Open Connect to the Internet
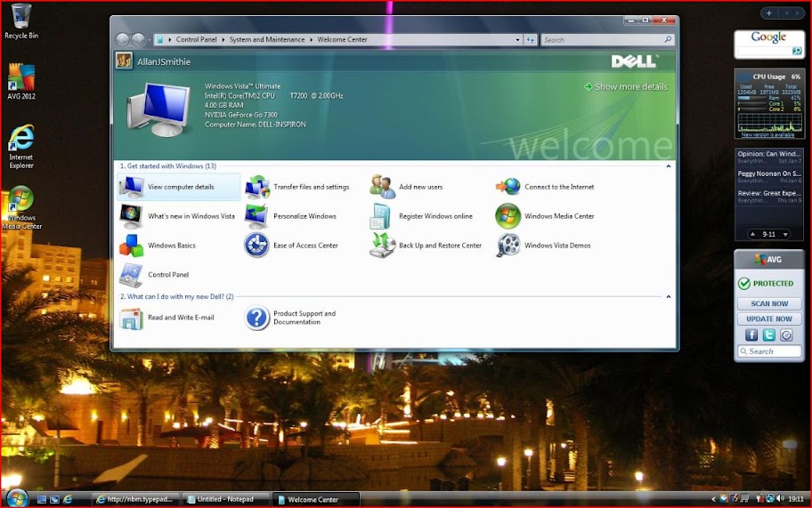 (x=545, y=187)
